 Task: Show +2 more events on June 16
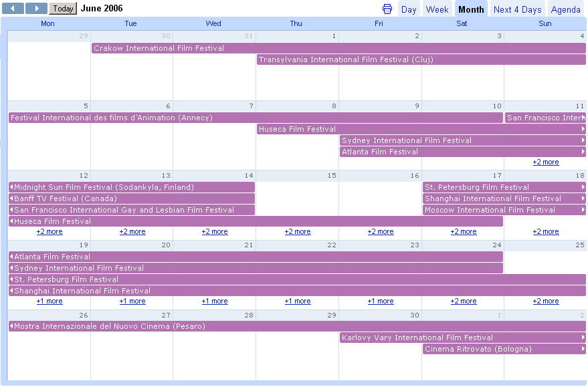tap(381, 231)
